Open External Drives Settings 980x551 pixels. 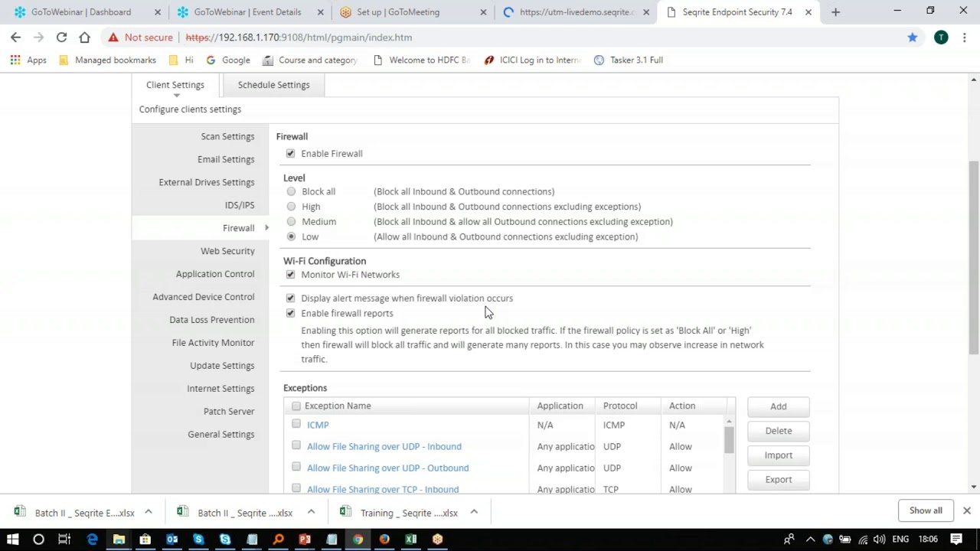[207, 182]
